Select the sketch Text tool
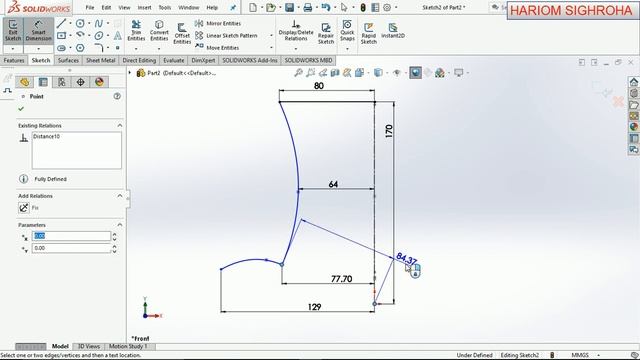This screenshot has height=360, width=640. point(118,36)
